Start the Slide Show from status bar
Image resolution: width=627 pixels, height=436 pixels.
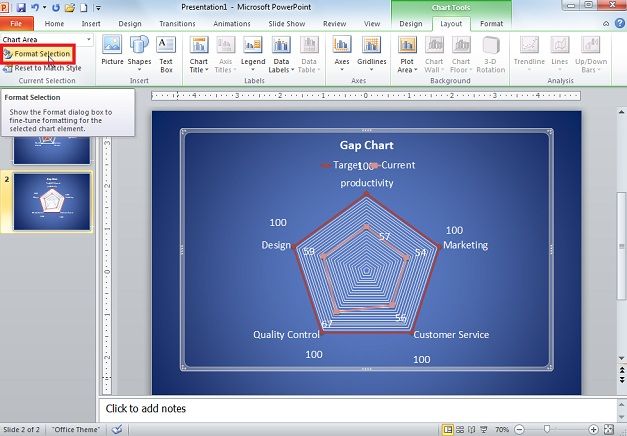click(x=483, y=430)
